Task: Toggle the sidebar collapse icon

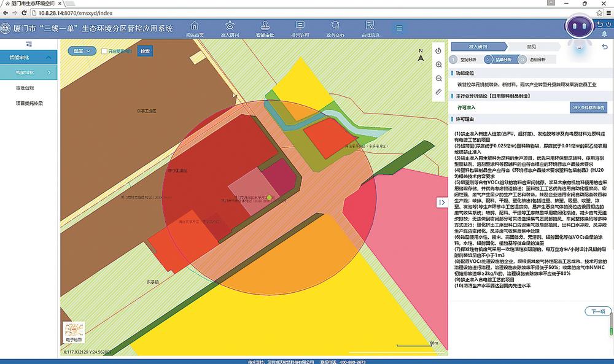Action: point(29,44)
